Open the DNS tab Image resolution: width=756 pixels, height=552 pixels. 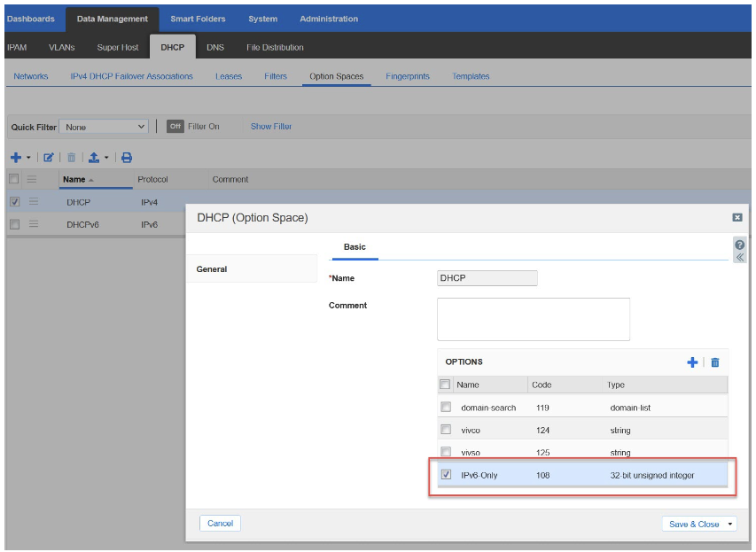click(215, 48)
